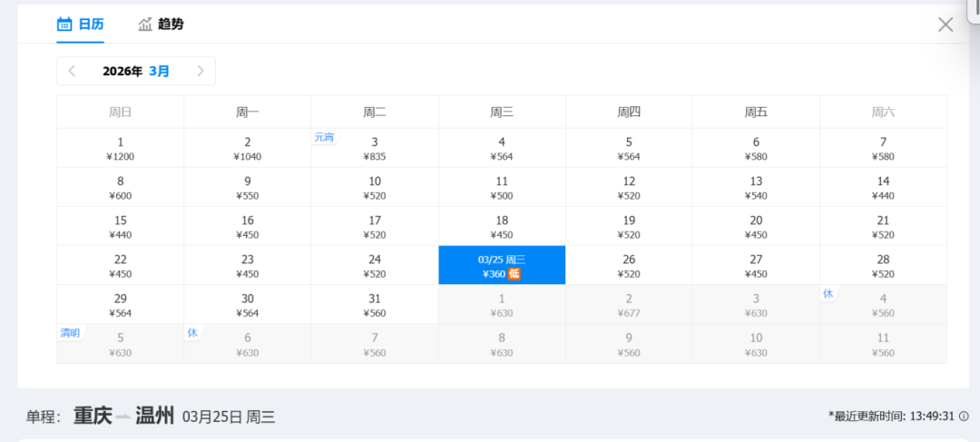The image size is (980, 442).
Task: Go to previous month arrow
Action: (x=73, y=71)
